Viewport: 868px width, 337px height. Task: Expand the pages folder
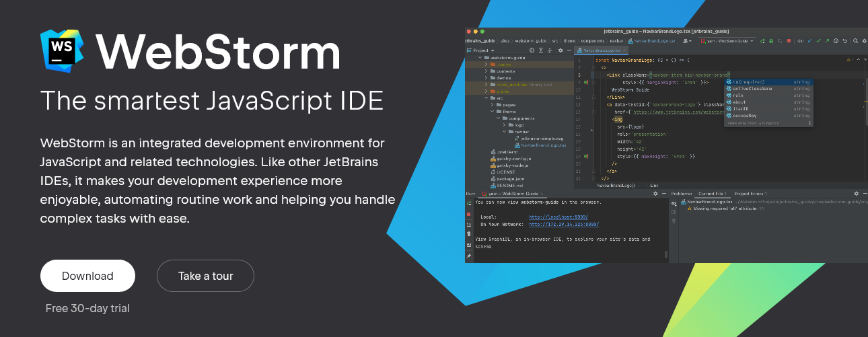click(x=492, y=105)
